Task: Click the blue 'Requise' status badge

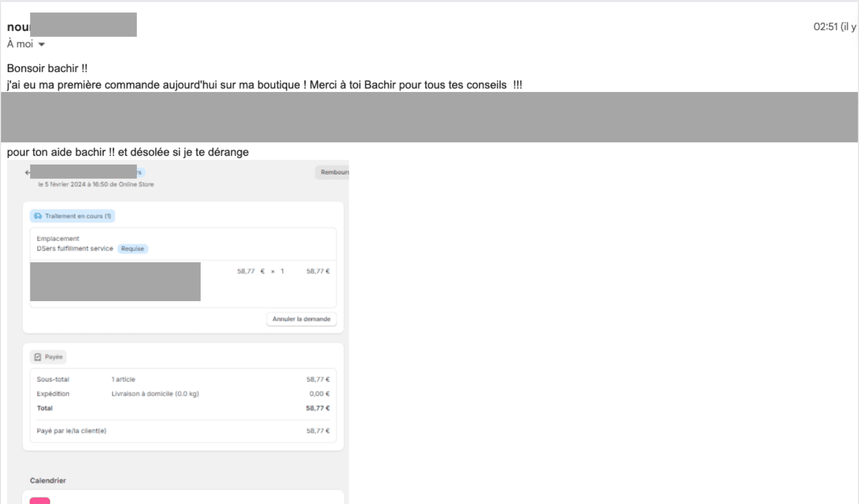Action: (x=132, y=249)
